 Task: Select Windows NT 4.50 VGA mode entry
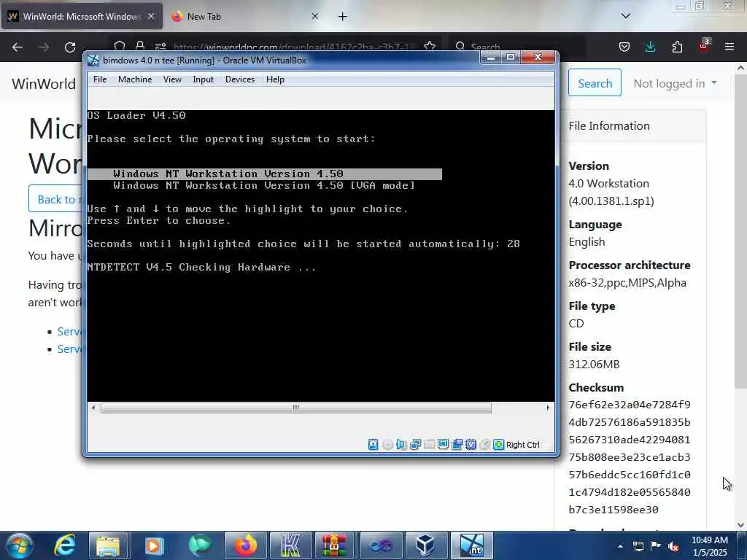coord(264,186)
